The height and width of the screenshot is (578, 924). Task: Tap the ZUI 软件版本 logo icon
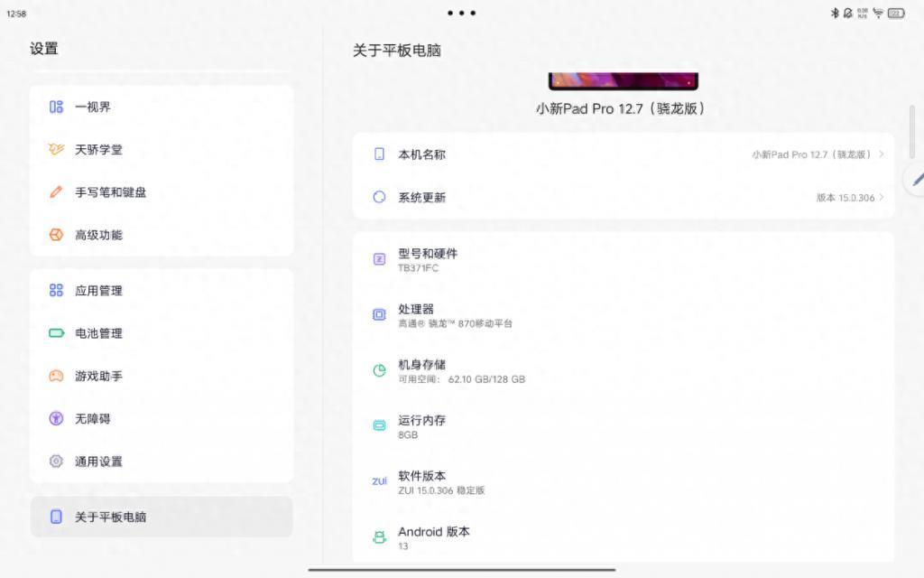pos(380,481)
